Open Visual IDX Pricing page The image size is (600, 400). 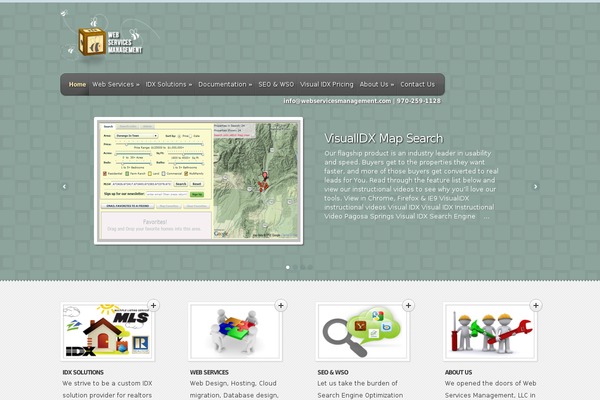pos(326,84)
